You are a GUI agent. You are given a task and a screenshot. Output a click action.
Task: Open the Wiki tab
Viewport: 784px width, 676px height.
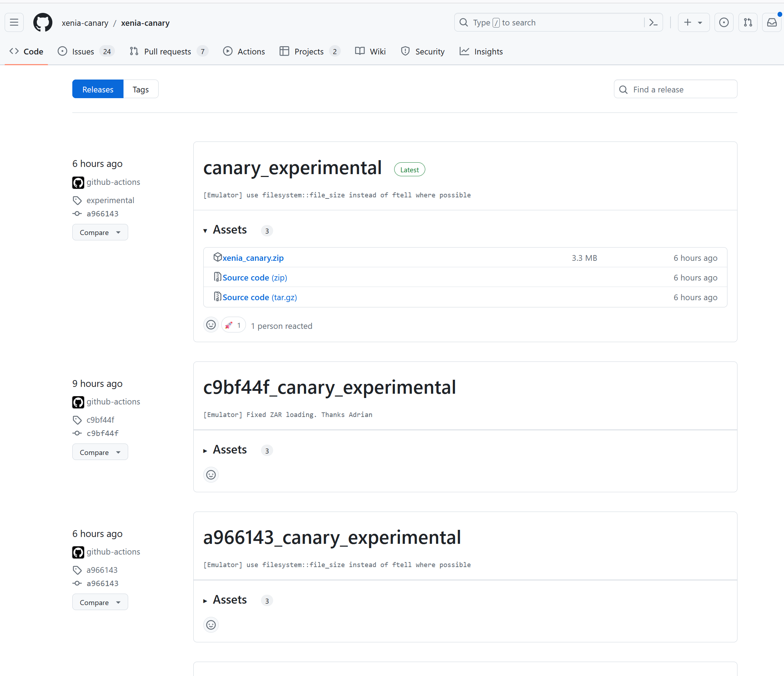[370, 52]
